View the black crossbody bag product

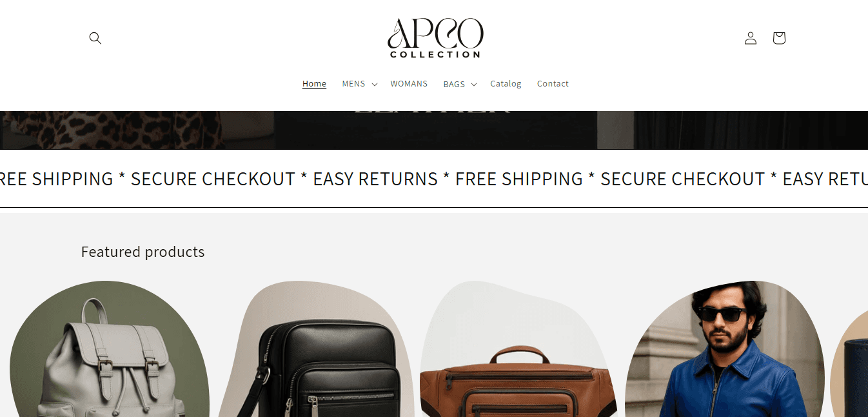(x=317, y=349)
